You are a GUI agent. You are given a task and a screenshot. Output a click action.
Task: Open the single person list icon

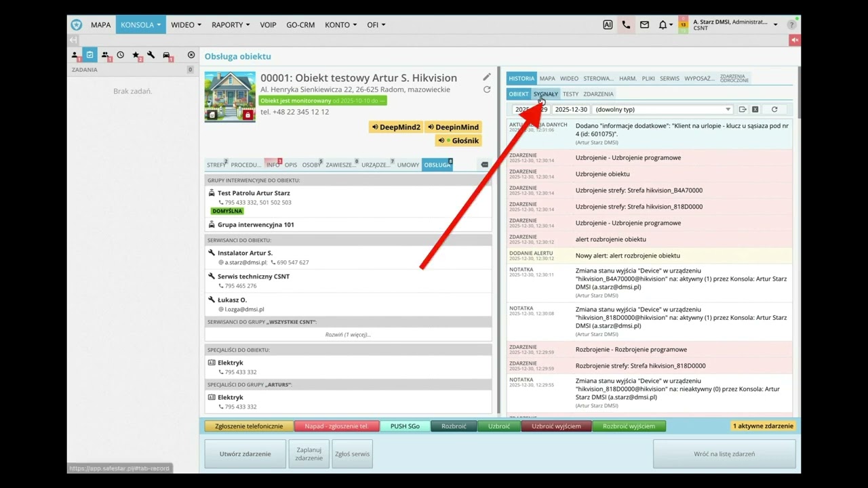coord(75,55)
